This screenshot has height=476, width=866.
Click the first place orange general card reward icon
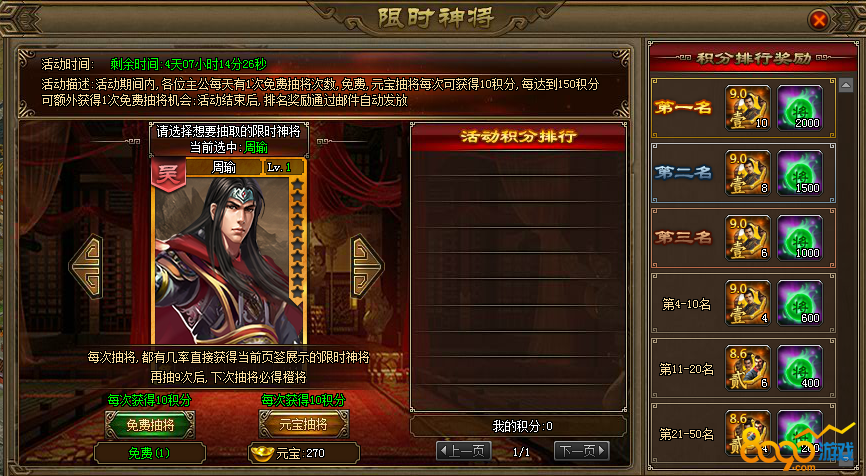(748, 108)
